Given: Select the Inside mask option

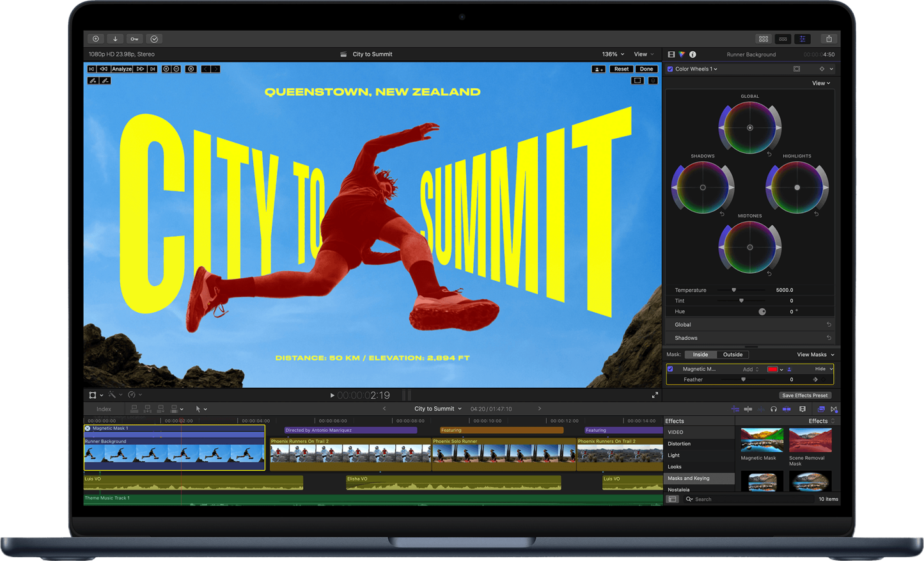Looking at the screenshot, I should [700, 354].
